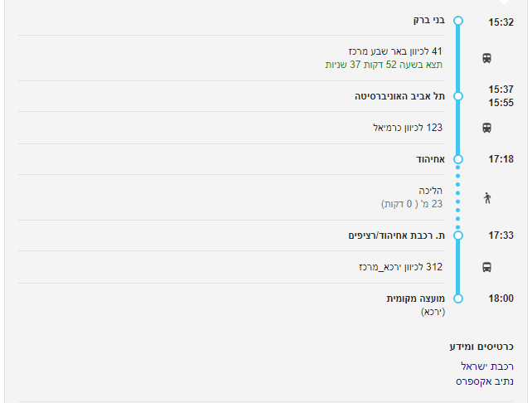The image size is (532, 403).
Task: Click the bus icon beside line 312
Action: (x=486, y=267)
